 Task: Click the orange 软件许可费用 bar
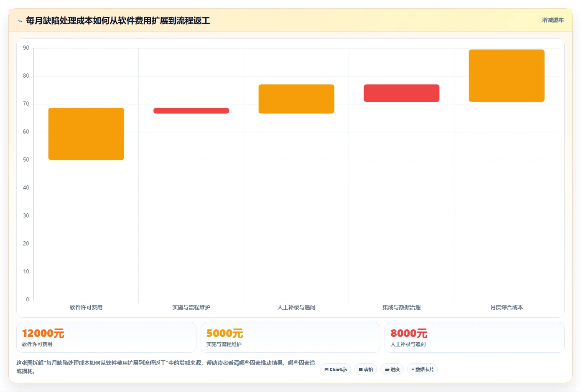[86, 134]
